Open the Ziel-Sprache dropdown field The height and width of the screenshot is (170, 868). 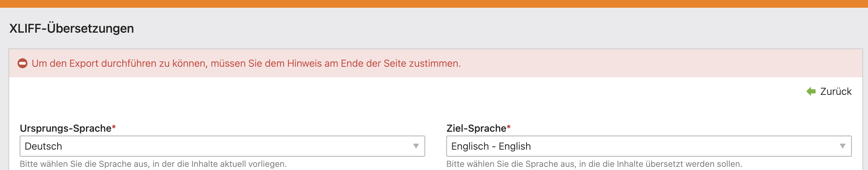pos(648,146)
